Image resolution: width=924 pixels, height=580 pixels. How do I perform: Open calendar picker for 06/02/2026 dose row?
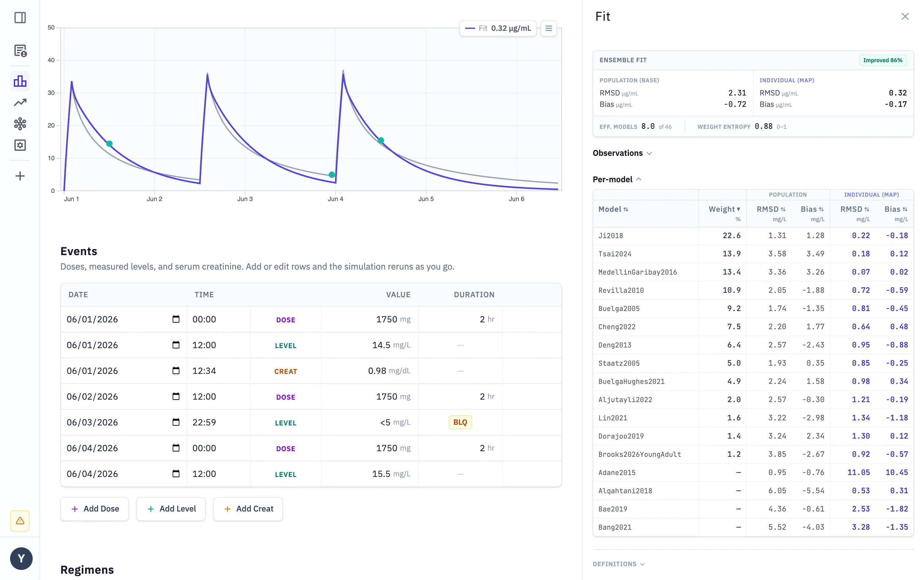176,396
